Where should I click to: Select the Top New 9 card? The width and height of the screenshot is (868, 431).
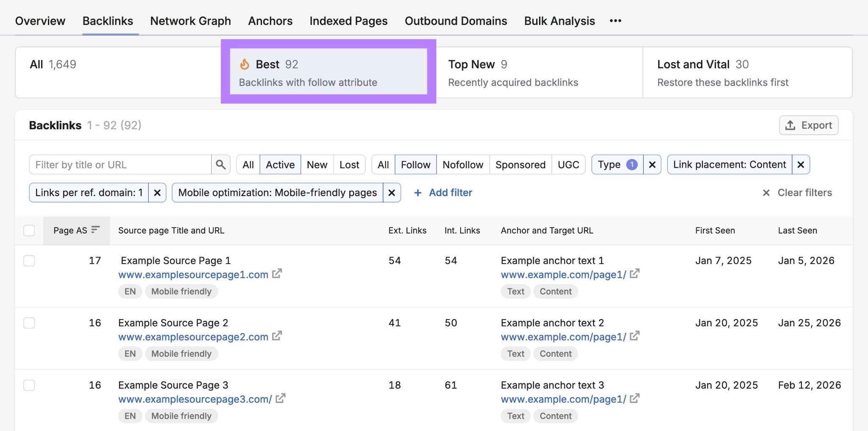pyautogui.click(x=539, y=72)
